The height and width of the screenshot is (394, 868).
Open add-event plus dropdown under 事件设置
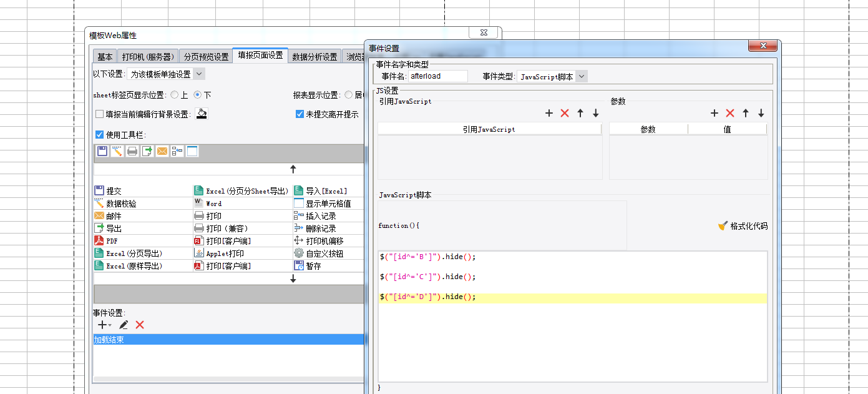(104, 325)
